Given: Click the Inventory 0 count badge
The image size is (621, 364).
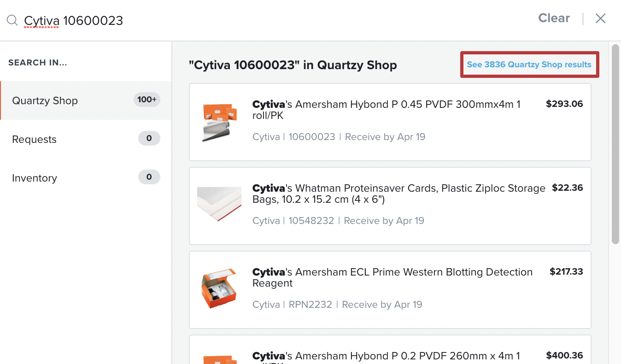Looking at the screenshot, I should 149,177.
